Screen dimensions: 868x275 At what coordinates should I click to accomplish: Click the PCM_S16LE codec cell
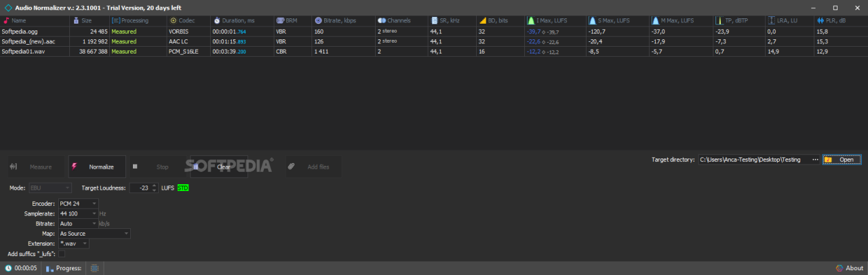tap(189, 51)
